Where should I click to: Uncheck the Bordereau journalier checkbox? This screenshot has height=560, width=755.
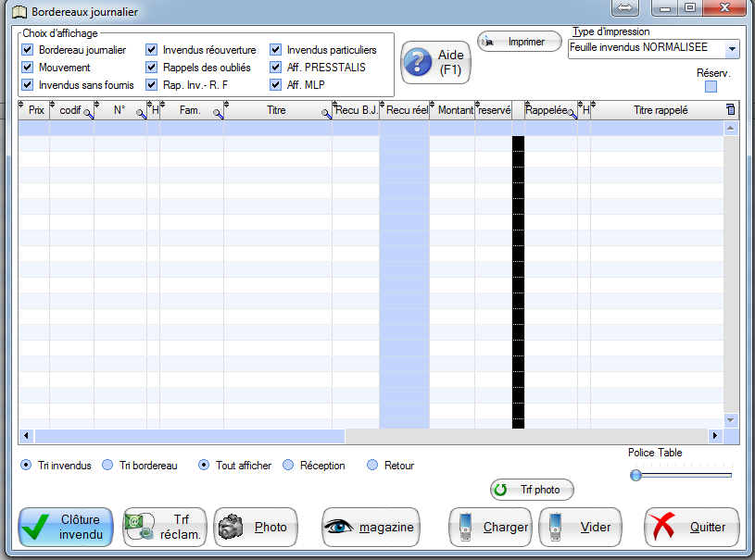point(28,50)
